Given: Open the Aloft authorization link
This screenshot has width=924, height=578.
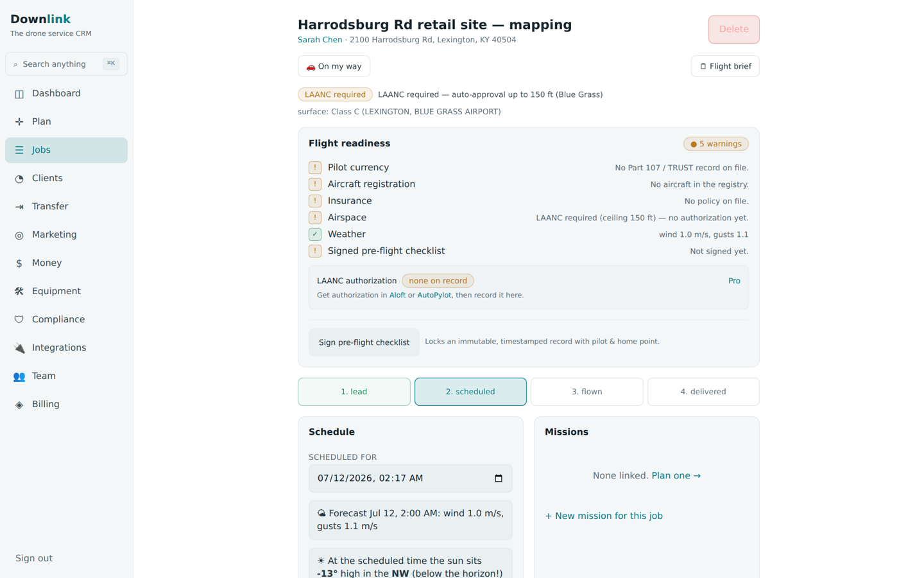Looking at the screenshot, I should click(397, 295).
